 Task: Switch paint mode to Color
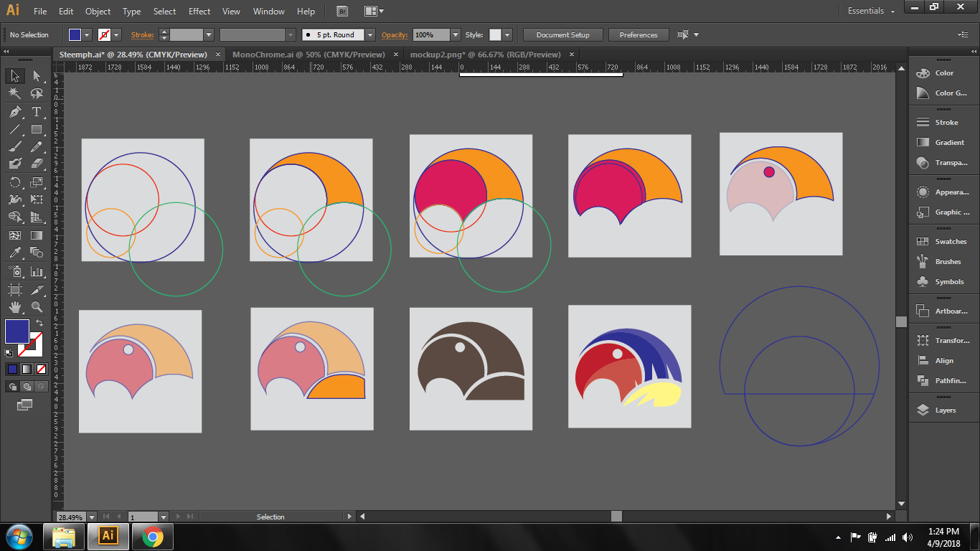click(12, 369)
